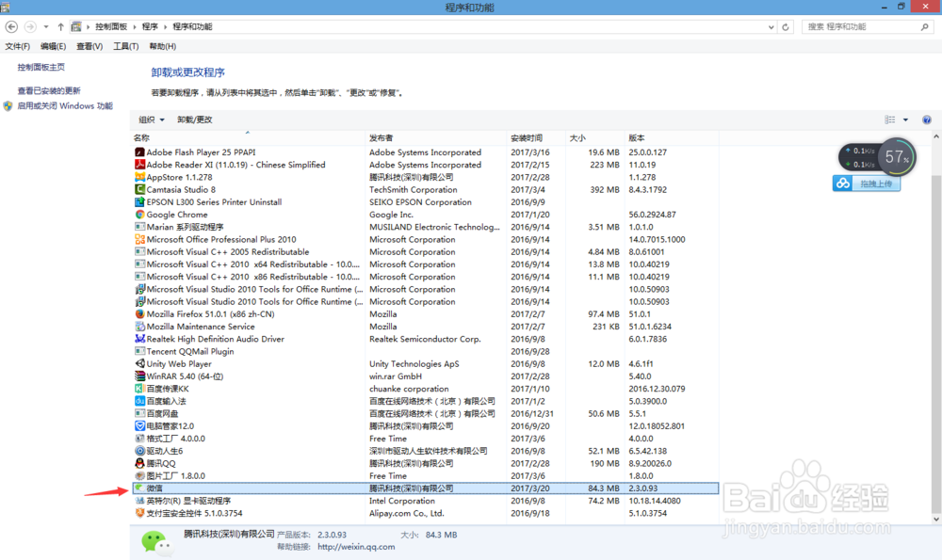The width and height of the screenshot is (942, 560).
Task: Click the view layout icon in toolbar
Action: 890,120
